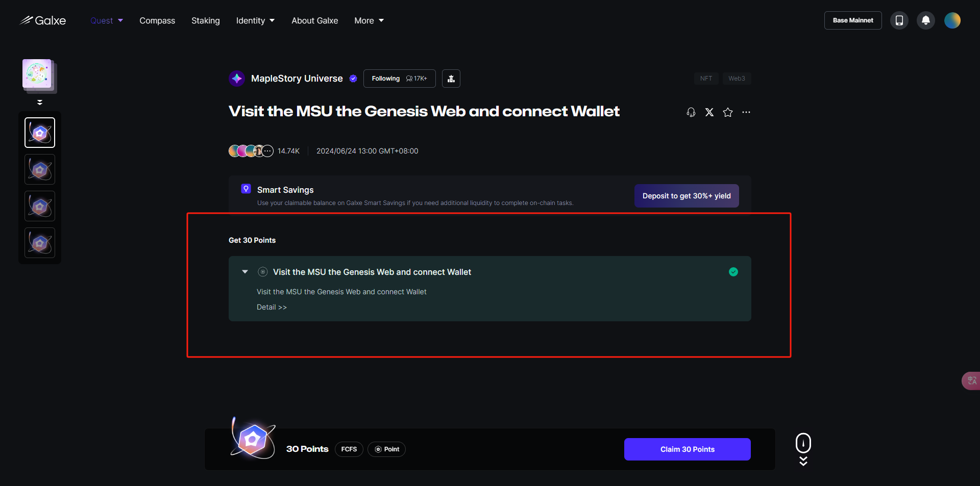
Task: Open the notifications bell
Action: point(925,20)
